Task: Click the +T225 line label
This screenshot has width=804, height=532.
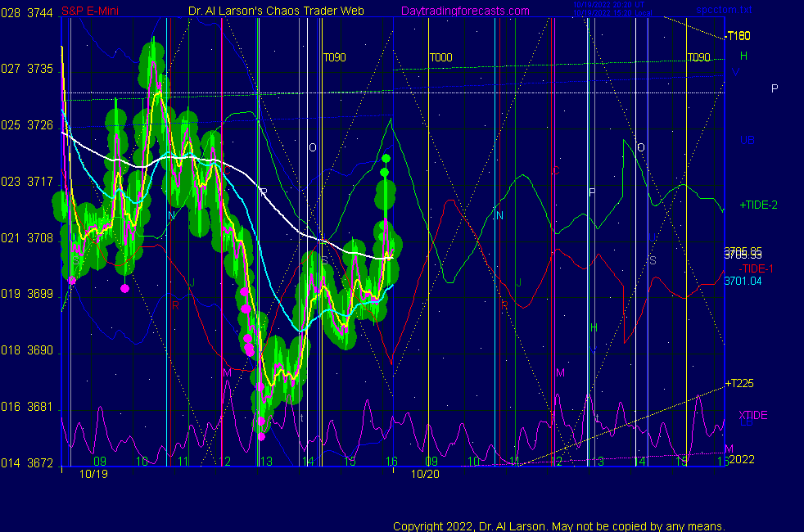Action: coord(739,384)
